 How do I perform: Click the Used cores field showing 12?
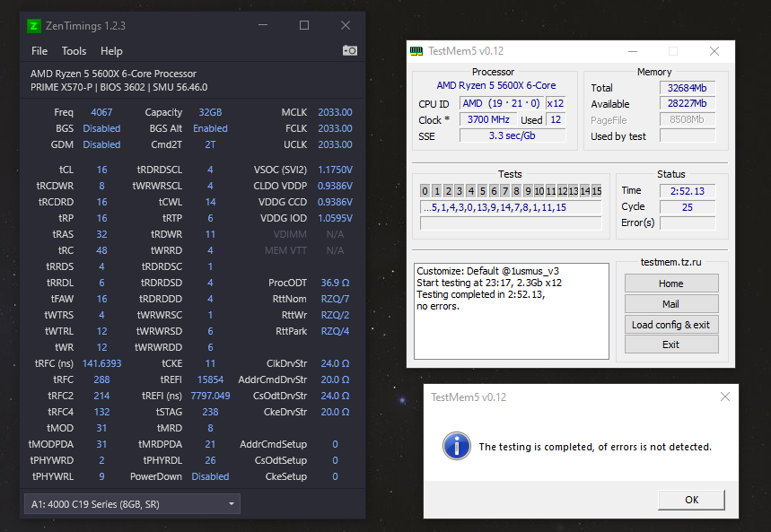pos(556,119)
